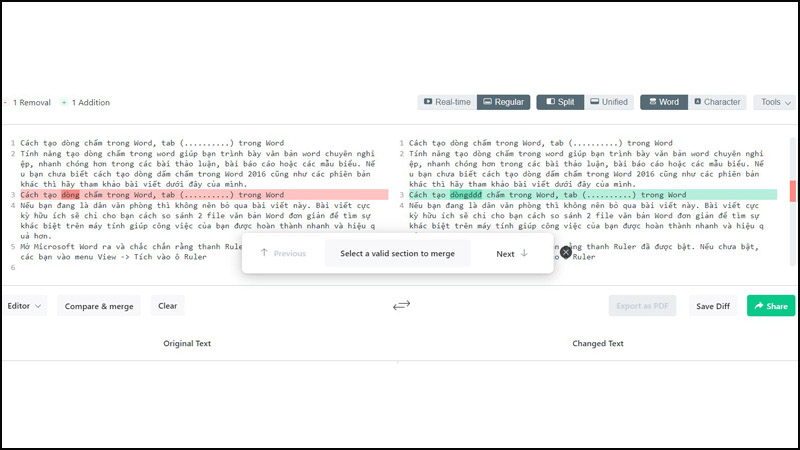The width and height of the screenshot is (800, 450).
Task: Click the 1 Addition plus icon
Action: click(64, 102)
